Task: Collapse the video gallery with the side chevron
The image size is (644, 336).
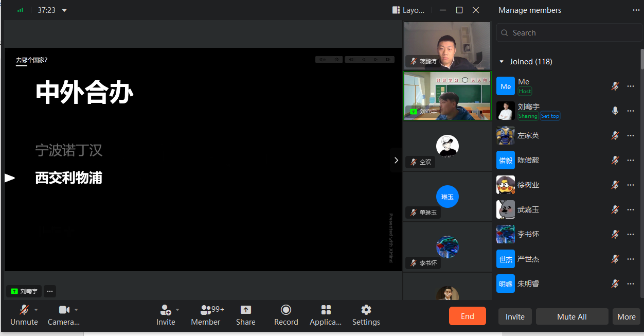Action: pos(396,160)
